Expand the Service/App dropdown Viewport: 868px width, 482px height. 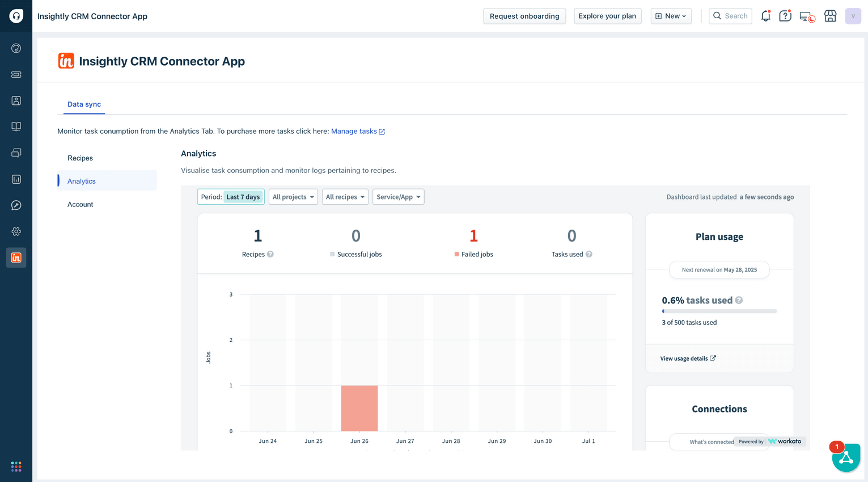pos(399,197)
